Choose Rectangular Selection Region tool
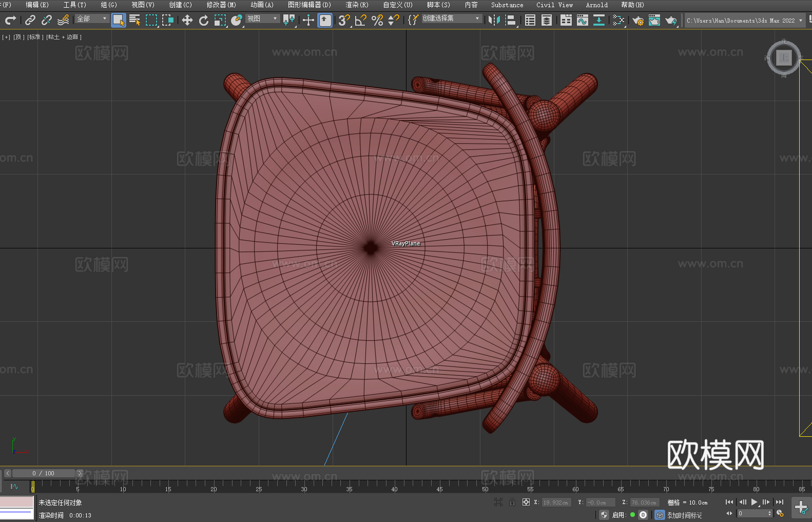812x522 pixels. tap(151, 20)
